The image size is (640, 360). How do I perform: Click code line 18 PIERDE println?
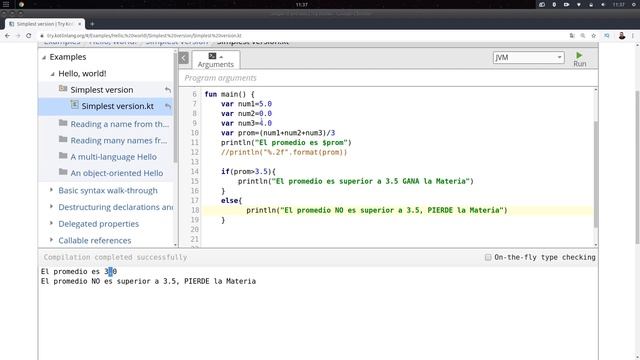[x=376, y=210]
